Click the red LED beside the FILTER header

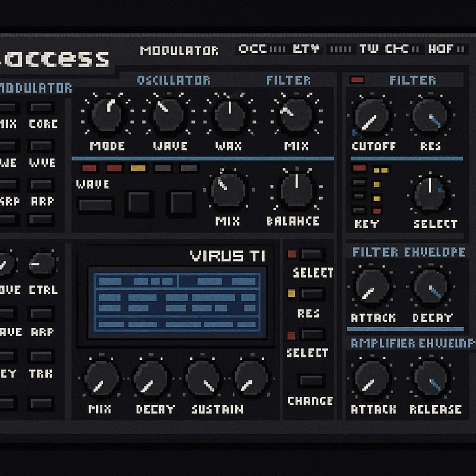point(357,80)
